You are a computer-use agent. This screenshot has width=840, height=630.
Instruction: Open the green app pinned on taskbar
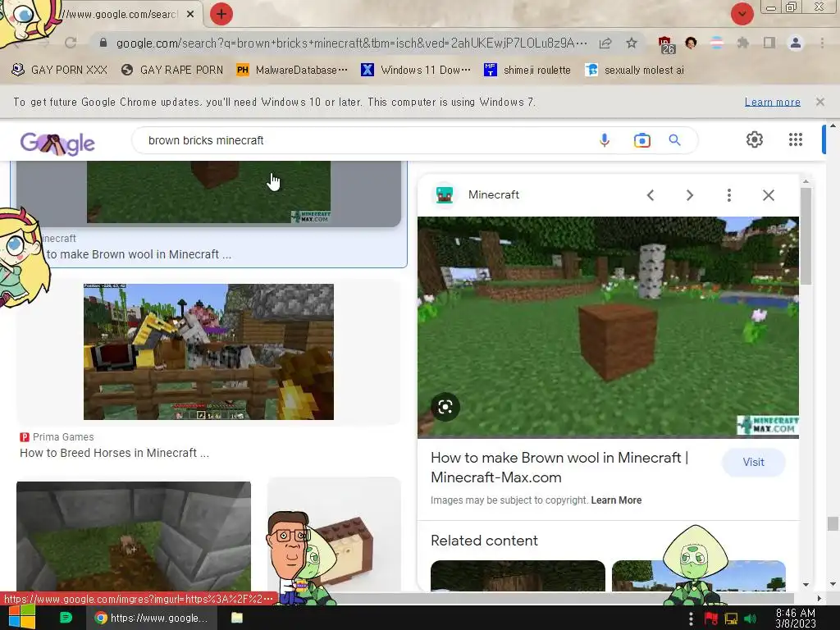(x=66, y=618)
